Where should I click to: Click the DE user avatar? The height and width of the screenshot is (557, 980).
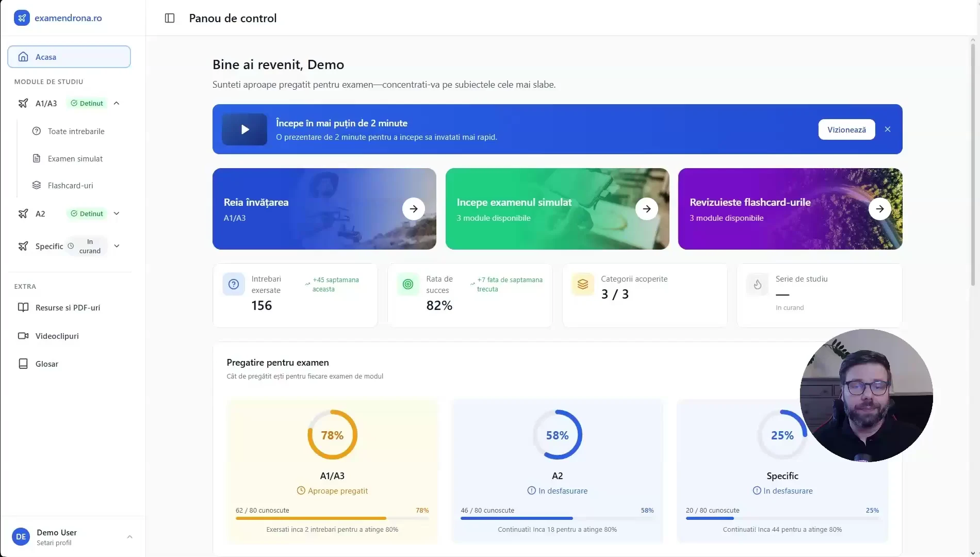21,537
